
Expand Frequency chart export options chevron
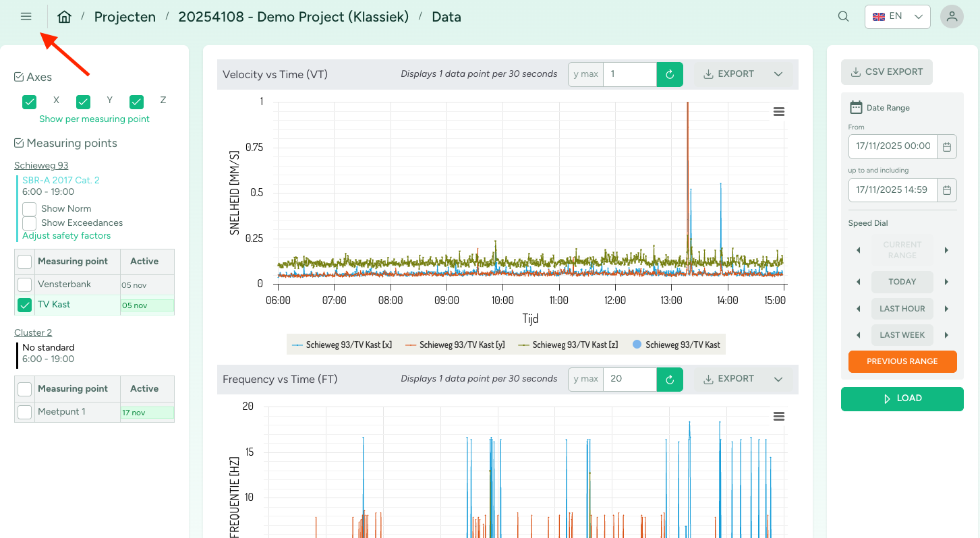click(778, 379)
